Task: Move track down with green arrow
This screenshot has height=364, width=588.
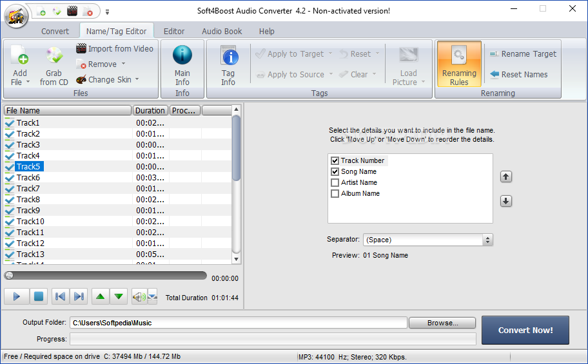Action: click(x=119, y=296)
